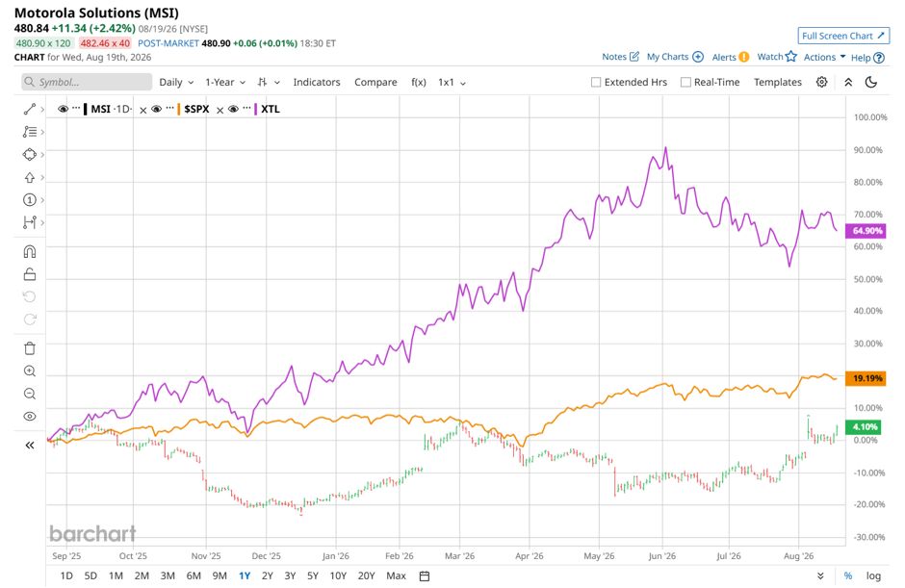Open the Fibonacci and text annotation tools
The image size is (905, 588).
tap(30, 132)
